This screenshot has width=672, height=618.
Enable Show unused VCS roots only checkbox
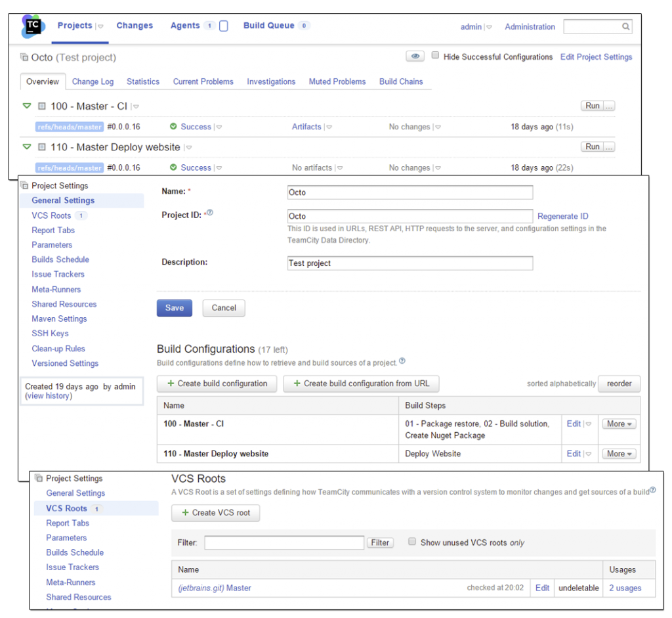click(412, 541)
